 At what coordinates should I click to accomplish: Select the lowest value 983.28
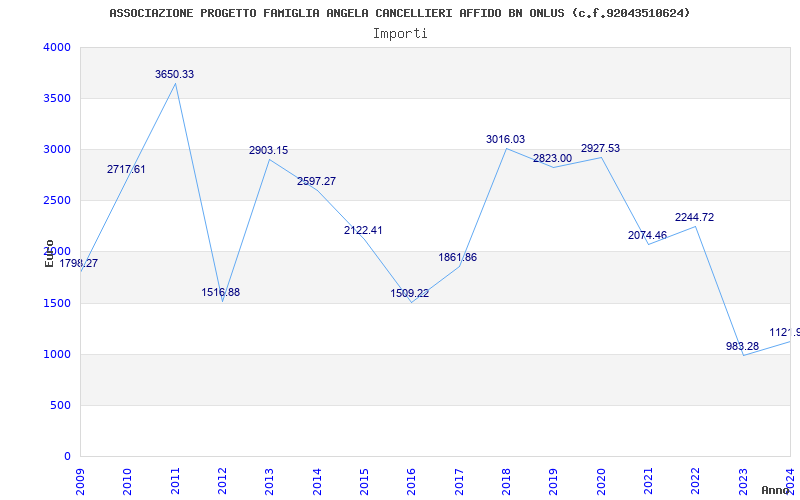click(742, 346)
